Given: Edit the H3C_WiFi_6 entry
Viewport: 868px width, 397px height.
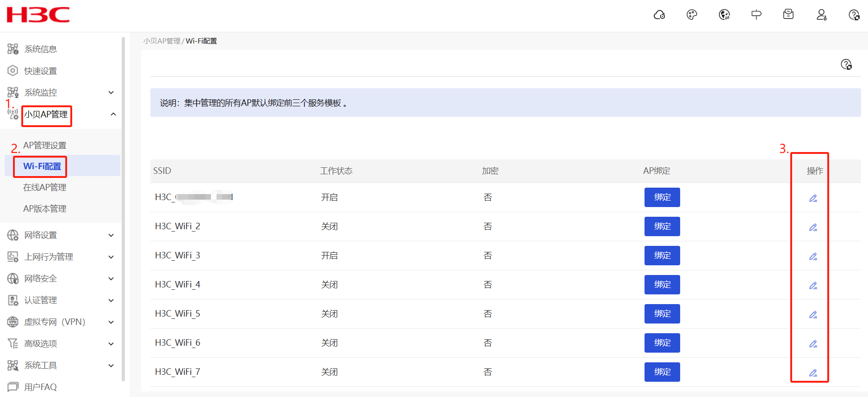Looking at the screenshot, I should [x=813, y=343].
